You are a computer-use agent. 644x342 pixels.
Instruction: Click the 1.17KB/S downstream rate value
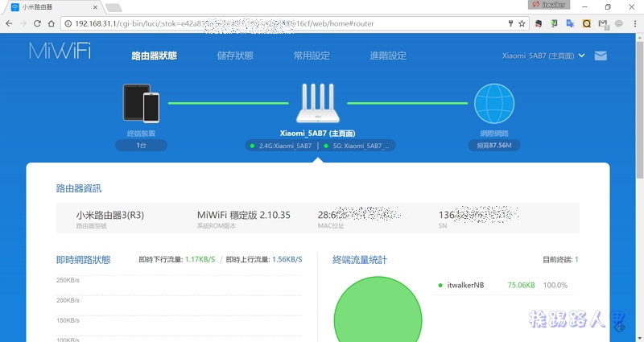[x=200, y=259]
